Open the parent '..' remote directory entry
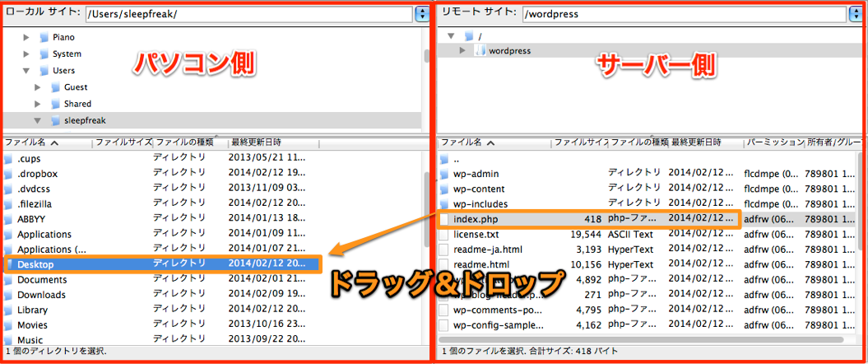868x364 pixels. pyautogui.click(x=457, y=159)
